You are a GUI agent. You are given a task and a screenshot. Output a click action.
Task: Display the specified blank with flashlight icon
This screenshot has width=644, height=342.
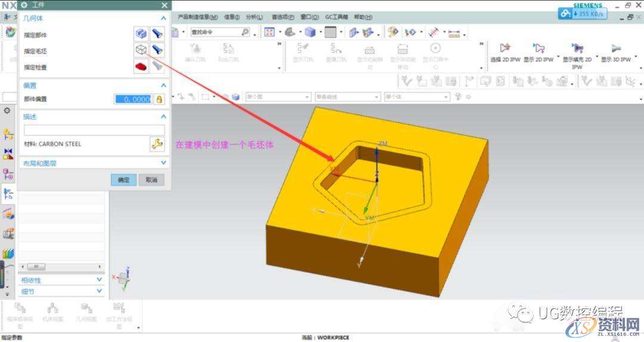[157, 50]
